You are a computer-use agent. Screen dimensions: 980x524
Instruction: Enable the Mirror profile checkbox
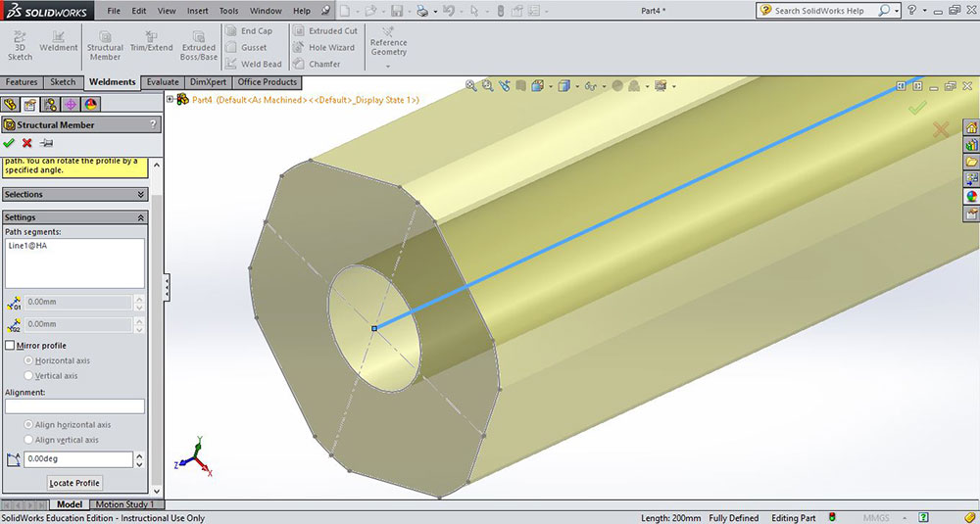[x=11, y=346]
